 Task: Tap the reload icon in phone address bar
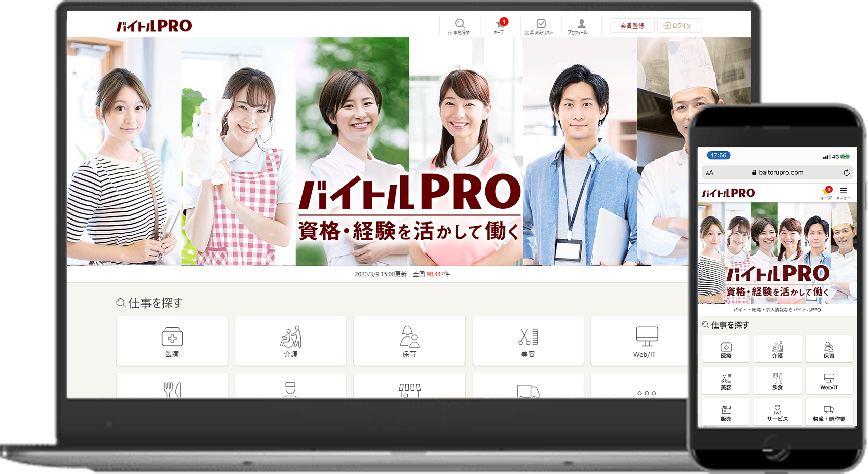point(846,172)
